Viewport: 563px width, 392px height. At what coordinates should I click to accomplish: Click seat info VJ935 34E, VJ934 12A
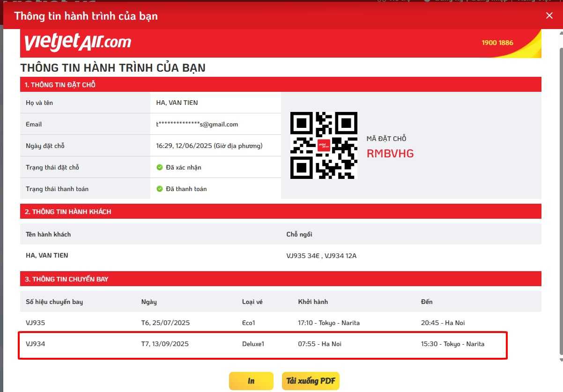[321, 256]
